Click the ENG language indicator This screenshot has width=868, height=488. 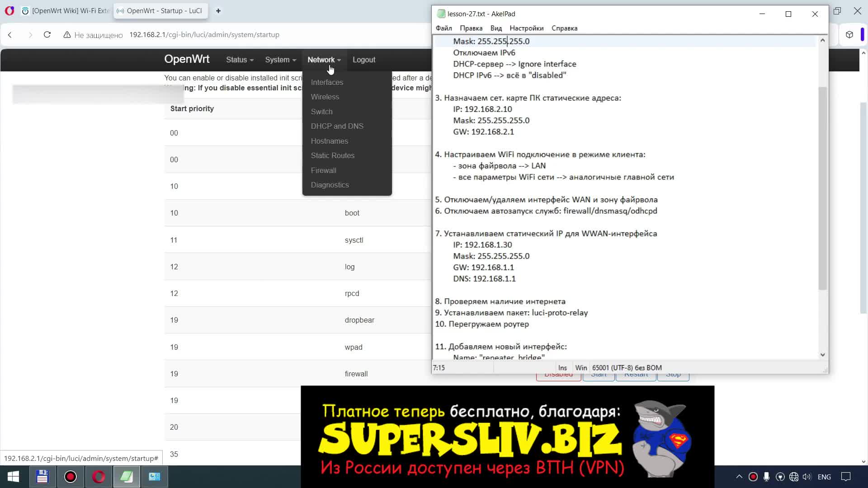point(824,477)
